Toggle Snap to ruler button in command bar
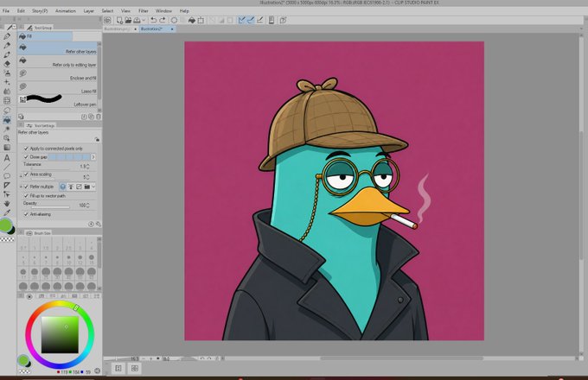 point(241,20)
